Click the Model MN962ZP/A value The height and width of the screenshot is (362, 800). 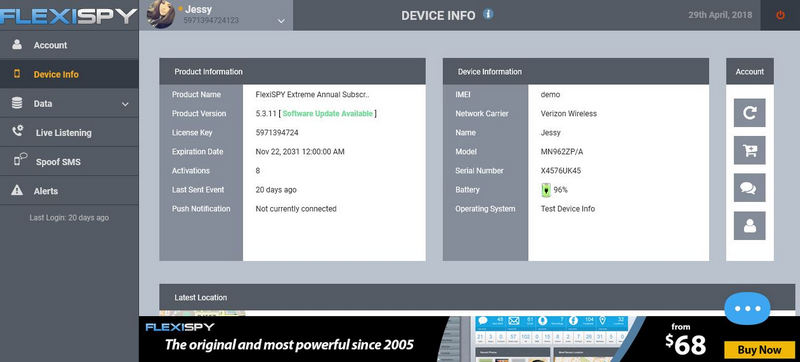pyautogui.click(x=562, y=151)
